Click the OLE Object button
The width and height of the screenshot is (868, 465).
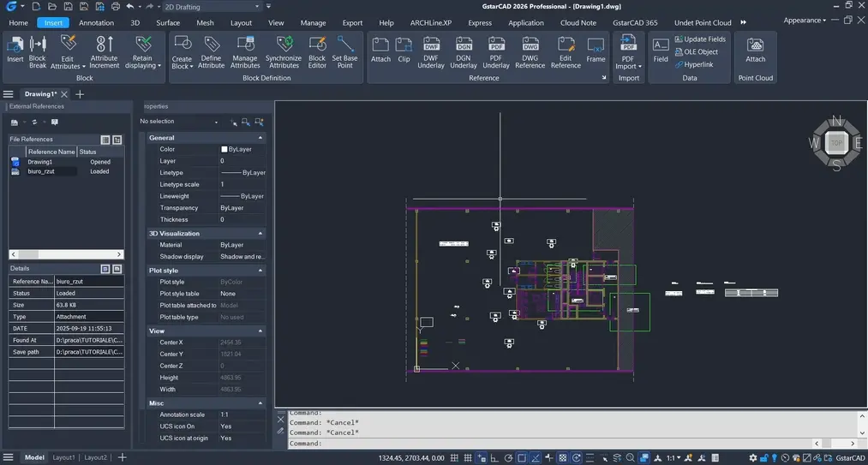697,52
